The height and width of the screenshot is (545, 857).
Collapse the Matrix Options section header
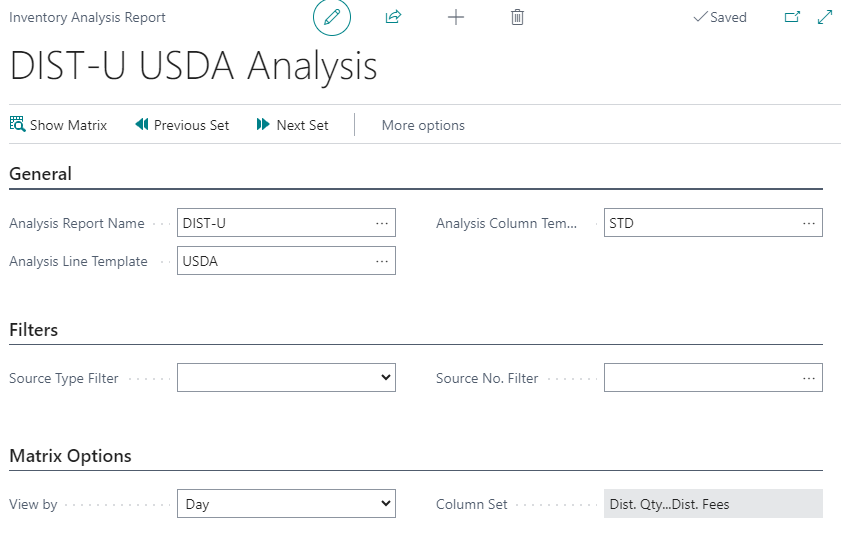pyautogui.click(x=70, y=456)
